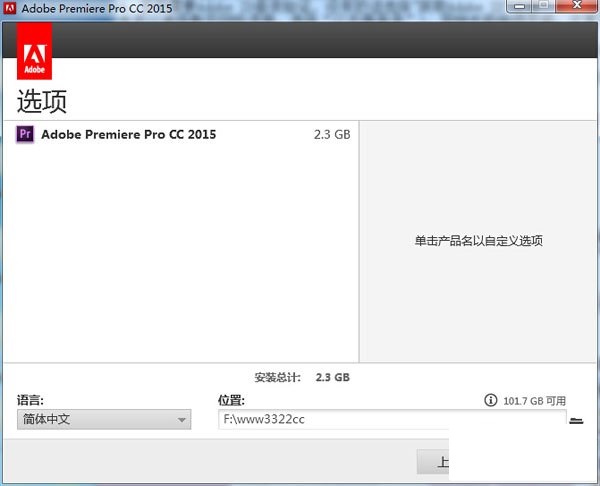
Task: Click the 2.3 GB product size value
Action: [332, 135]
